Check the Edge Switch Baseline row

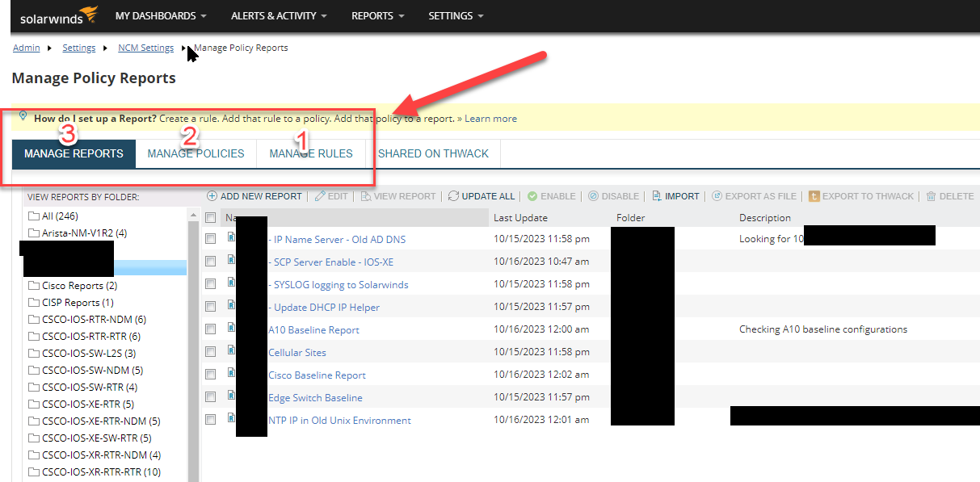pos(211,397)
